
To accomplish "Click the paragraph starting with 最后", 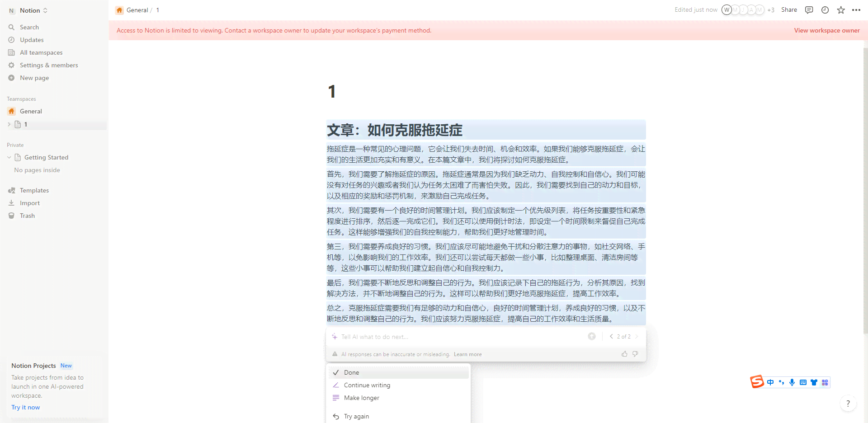I will pos(486,288).
